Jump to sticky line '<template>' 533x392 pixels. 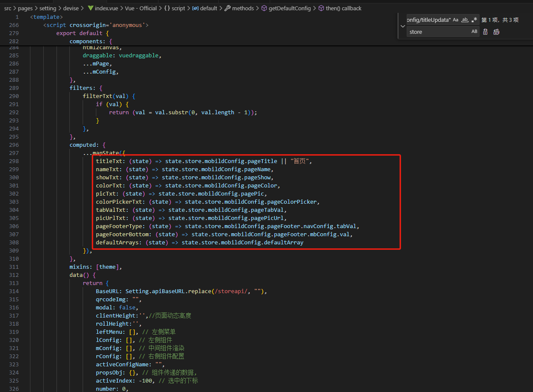click(x=47, y=17)
